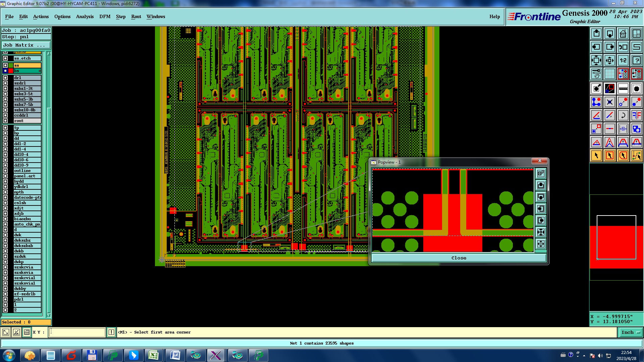The height and width of the screenshot is (362, 644).
Task: Click the question mark help icon in the toolbar
Action: coord(636,60)
